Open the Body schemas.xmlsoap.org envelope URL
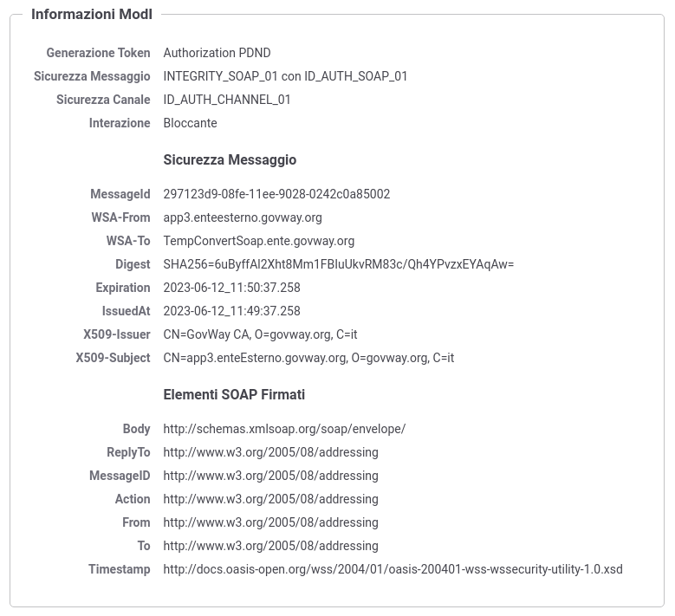The height and width of the screenshot is (616, 675). coord(284,429)
